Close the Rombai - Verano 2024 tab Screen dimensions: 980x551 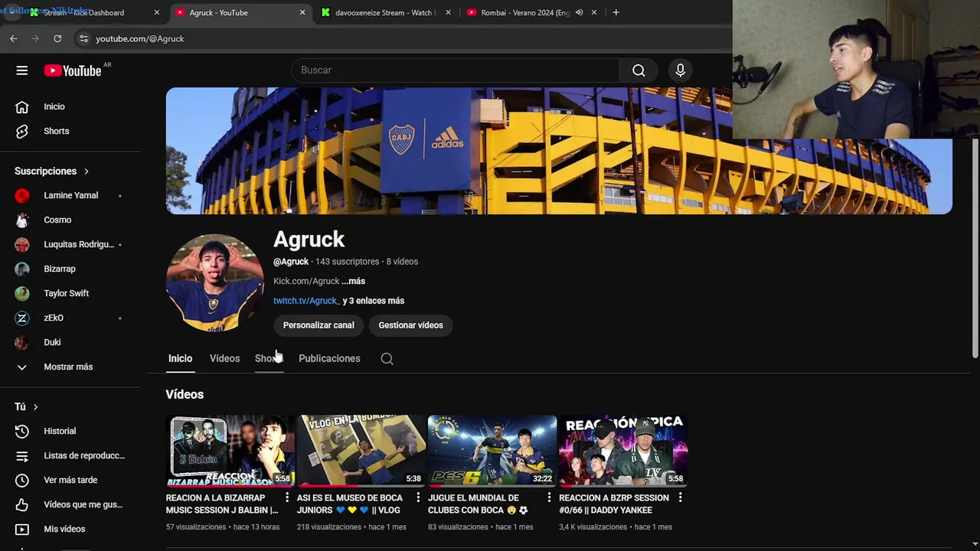click(593, 12)
